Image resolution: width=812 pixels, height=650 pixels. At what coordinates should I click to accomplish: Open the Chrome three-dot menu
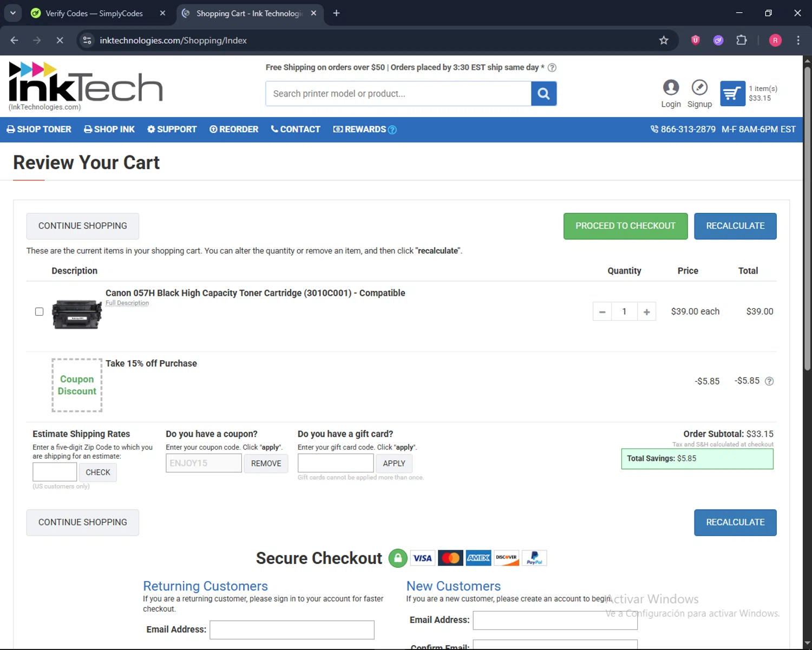tap(798, 40)
